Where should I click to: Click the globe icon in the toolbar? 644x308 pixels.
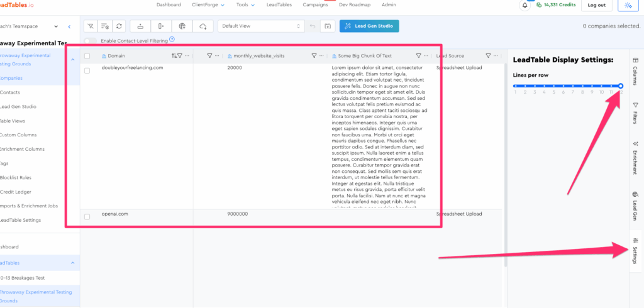tap(182, 26)
